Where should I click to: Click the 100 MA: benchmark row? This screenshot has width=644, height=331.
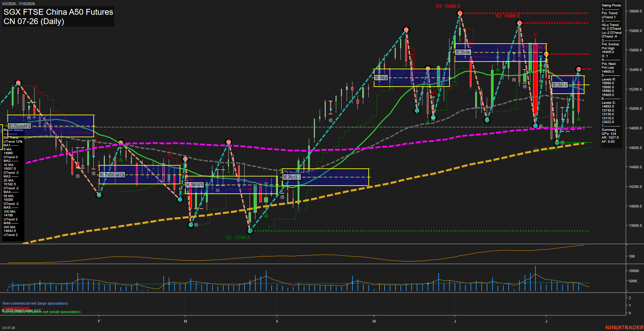pyautogui.click(x=10, y=212)
